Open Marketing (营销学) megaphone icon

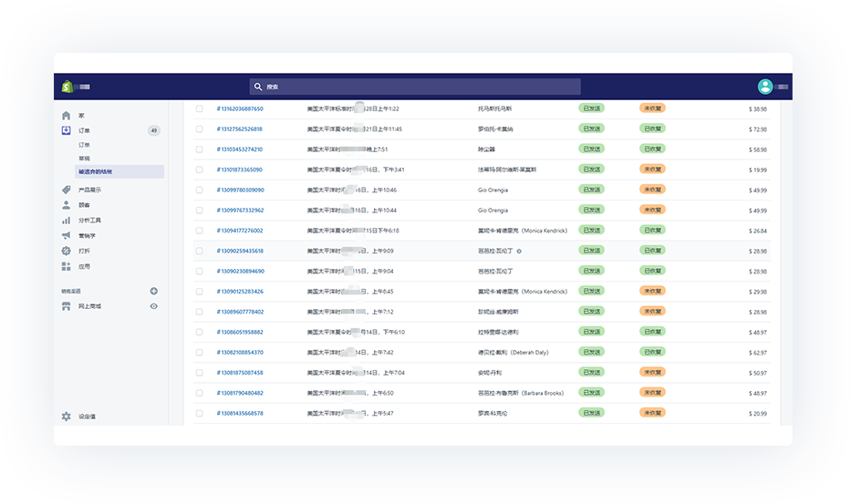click(66, 236)
